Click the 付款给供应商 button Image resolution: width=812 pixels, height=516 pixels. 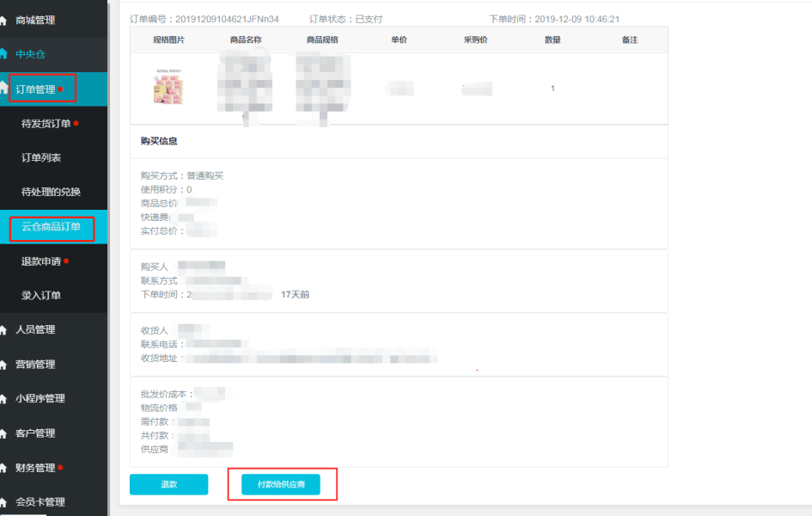[x=281, y=485]
